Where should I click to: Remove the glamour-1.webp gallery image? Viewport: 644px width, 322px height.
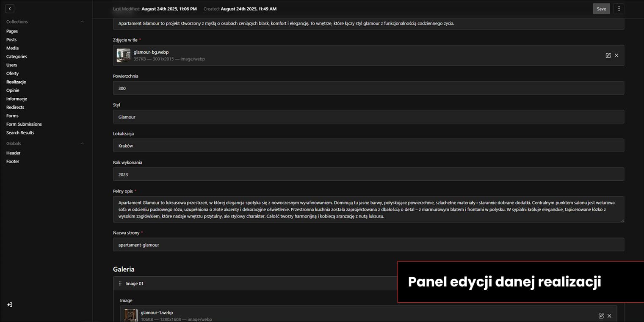(x=609, y=316)
